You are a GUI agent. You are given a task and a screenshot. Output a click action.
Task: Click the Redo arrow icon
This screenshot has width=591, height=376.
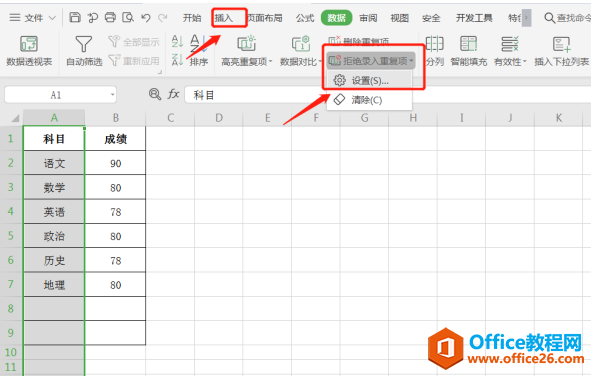coord(163,18)
